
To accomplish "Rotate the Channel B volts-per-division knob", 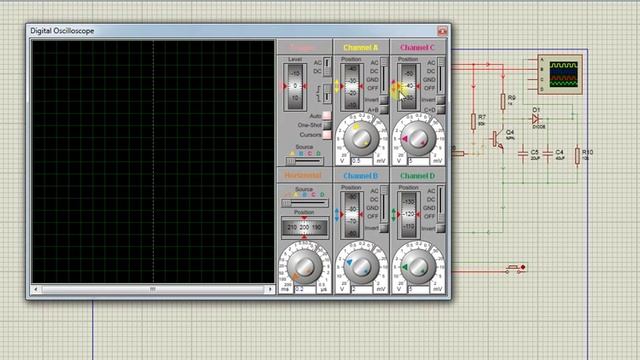I will pyautogui.click(x=361, y=266).
